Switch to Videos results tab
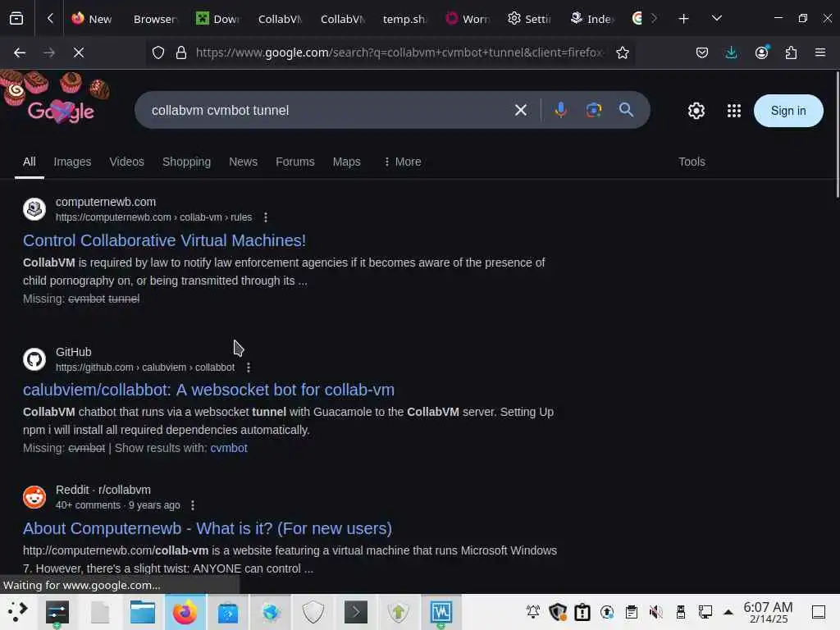The width and height of the screenshot is (840, 630). pyautogui.click(x=126, y=162)
